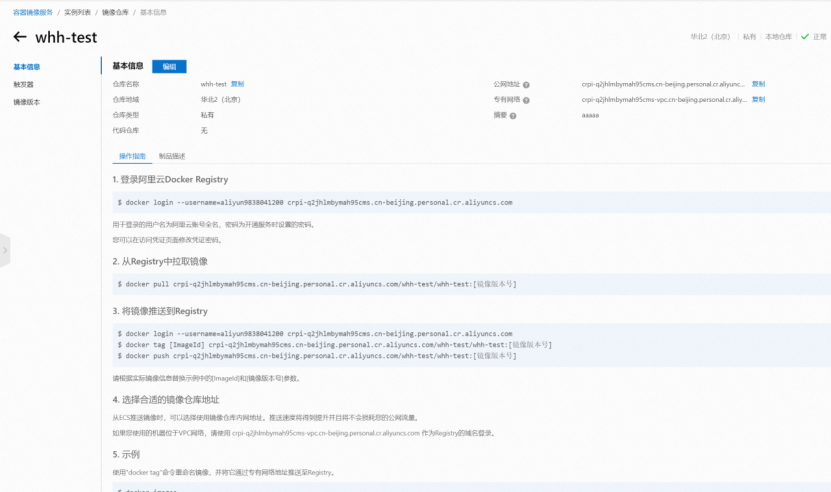Image resolution: width=831 pixels, height=492 pixels.
Task: Go to 镜像仓库 in the breadcrumb
Action: pyautogui.click(x=115, y=12)
